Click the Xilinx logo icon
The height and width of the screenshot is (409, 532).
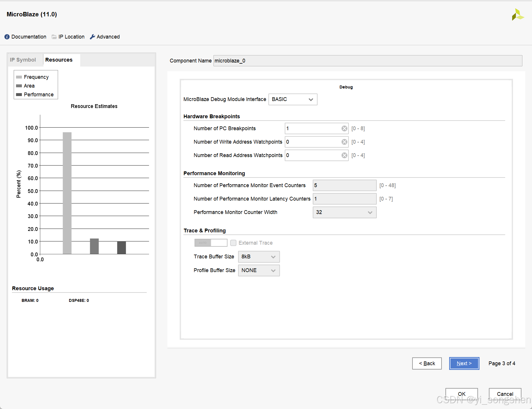coord(518,15)
